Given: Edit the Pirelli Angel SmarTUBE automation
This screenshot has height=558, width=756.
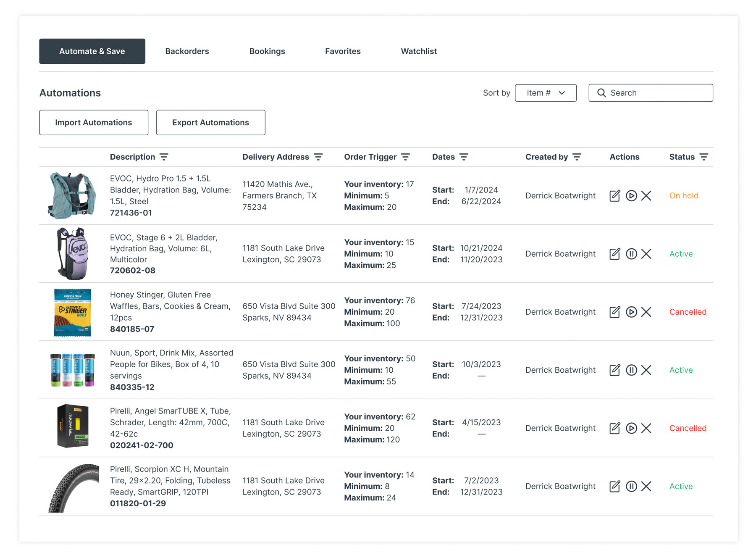Looking at the screenshot, I should click(x=615, y=428).
